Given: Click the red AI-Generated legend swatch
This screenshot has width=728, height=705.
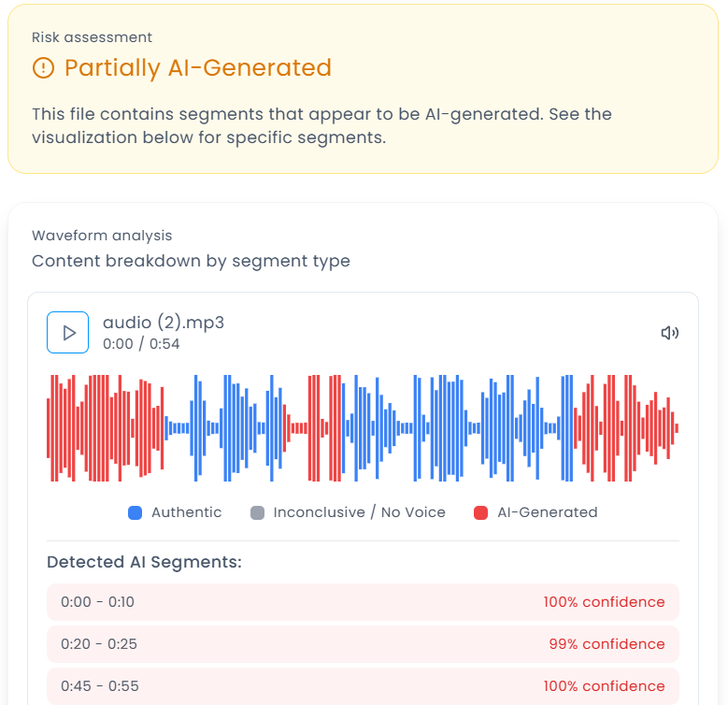Looking at the screenshot, I should point(481,512).
